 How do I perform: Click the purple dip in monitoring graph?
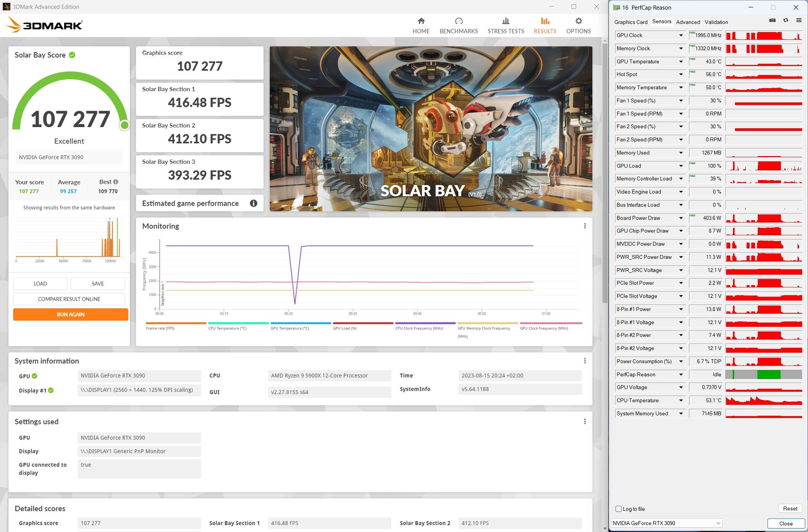tap(295, 274)
